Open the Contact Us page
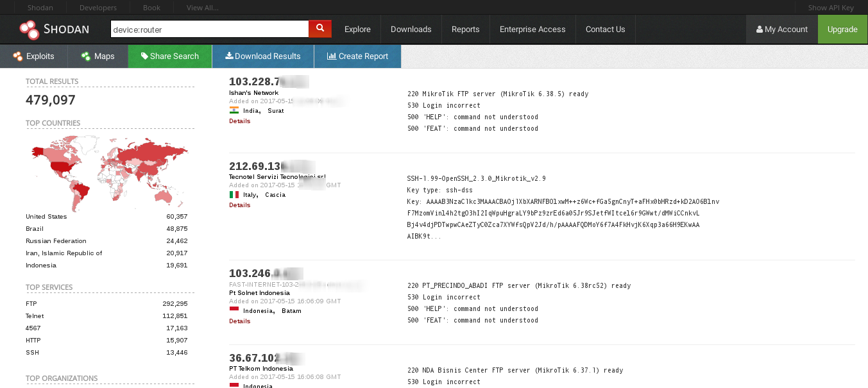The height and width of the screenshot is (388, 868). click(605, 29)
